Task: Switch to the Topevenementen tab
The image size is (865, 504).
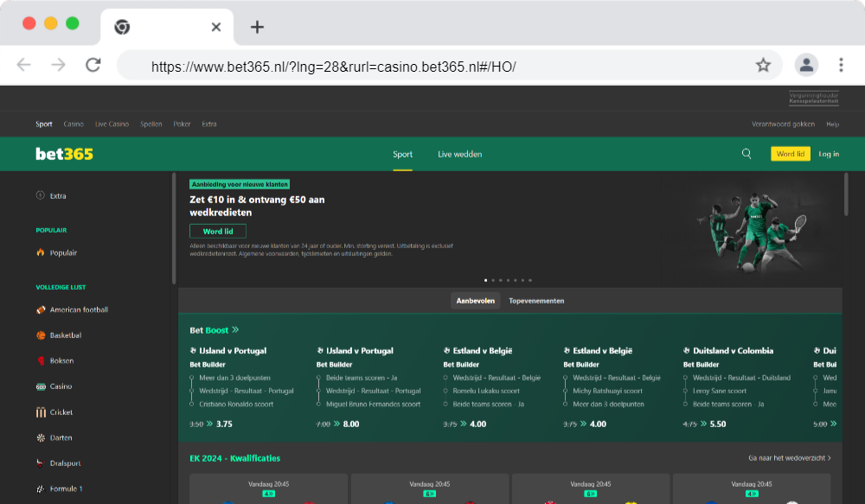Action: coord(536,301)
